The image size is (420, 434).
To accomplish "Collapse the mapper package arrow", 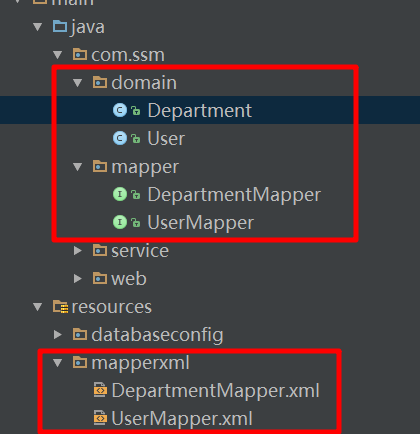I will point(78,167).
